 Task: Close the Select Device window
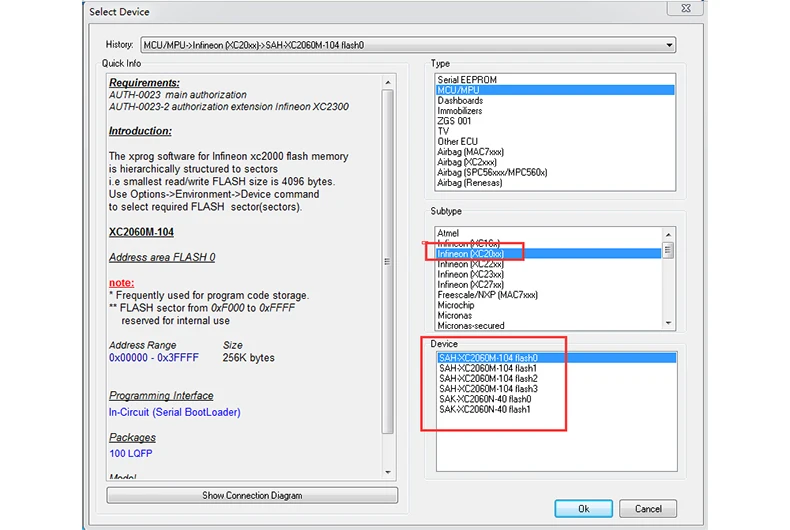coord(685,8)
